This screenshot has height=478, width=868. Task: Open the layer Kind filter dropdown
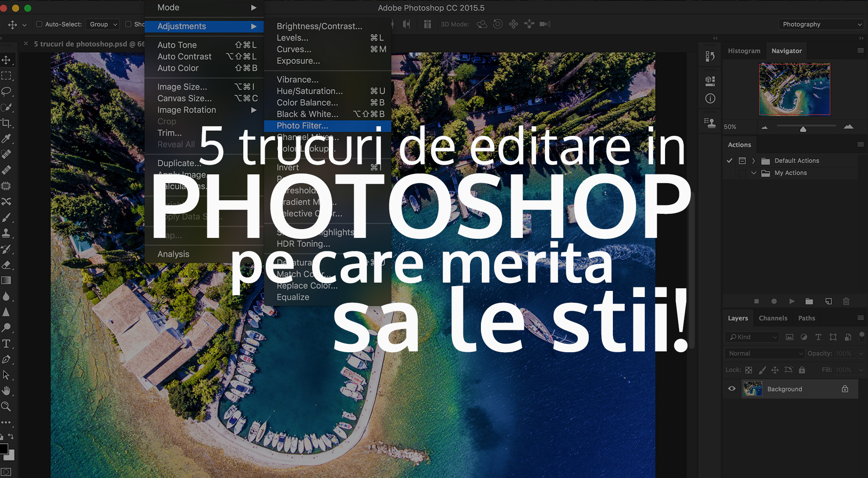click(x=751, y=337)
